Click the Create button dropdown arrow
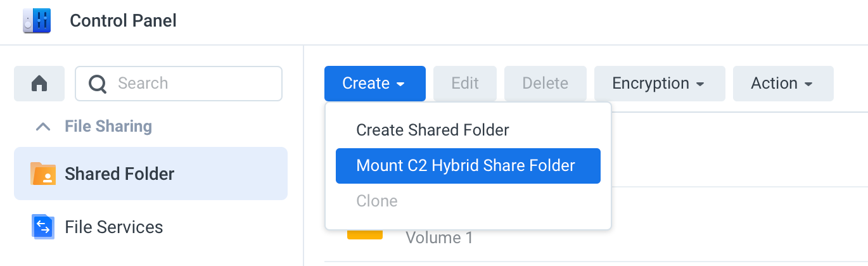 400,84
